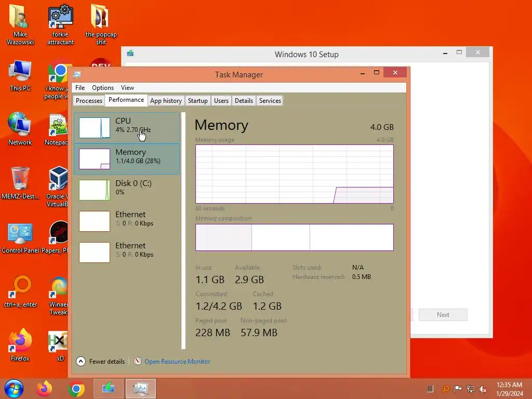Click Next in Windows 10 Setup
The width and height of the screenshot is (532, 399).
click(443, 314)
